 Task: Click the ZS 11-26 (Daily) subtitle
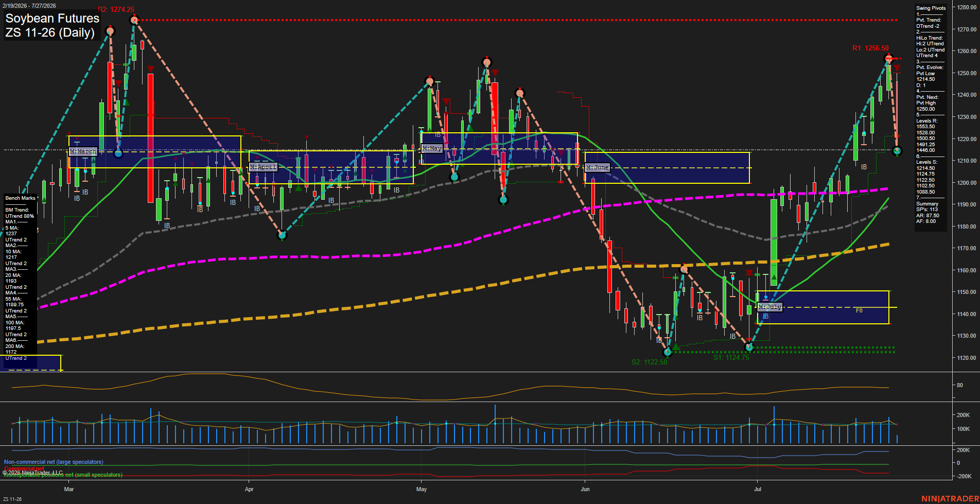[x=50, y=33]
